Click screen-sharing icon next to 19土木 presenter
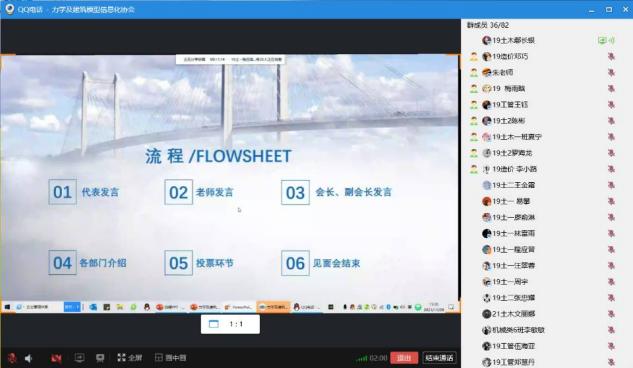 click(602, 40)
